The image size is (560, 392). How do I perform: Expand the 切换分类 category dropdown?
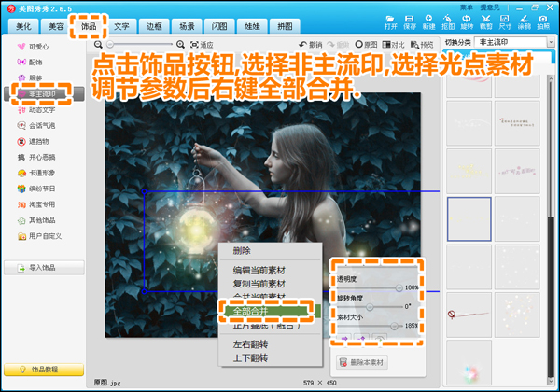tap(551, 42)
